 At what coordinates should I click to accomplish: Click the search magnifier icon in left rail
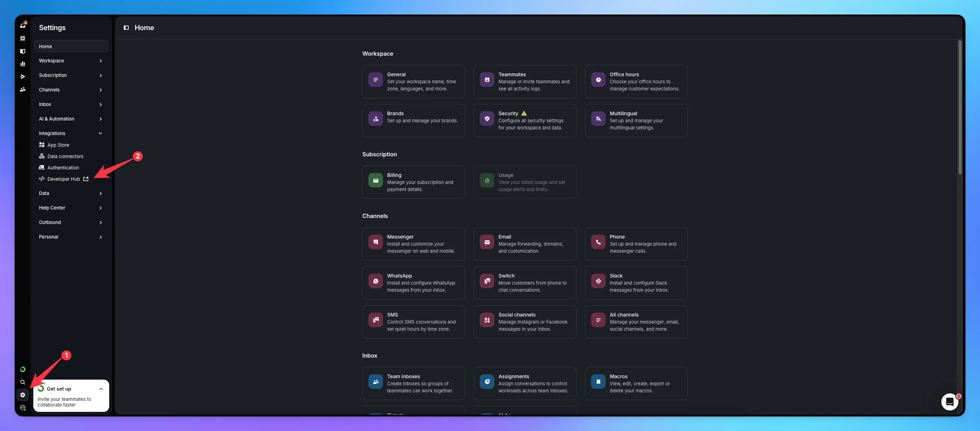[23, 382]
